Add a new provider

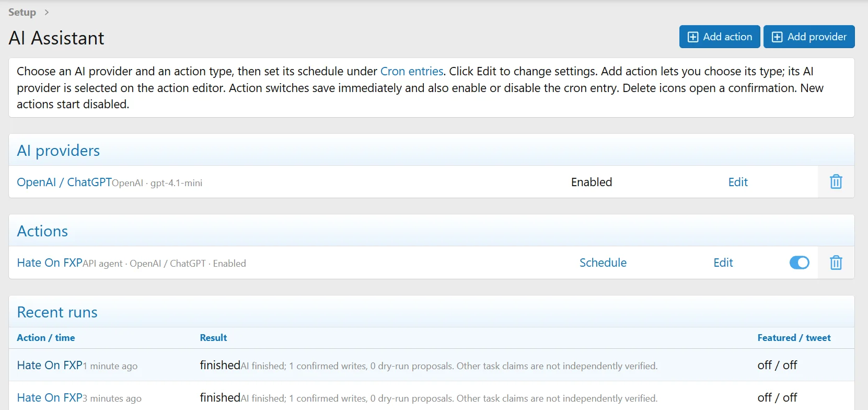[x=809, y=37]
